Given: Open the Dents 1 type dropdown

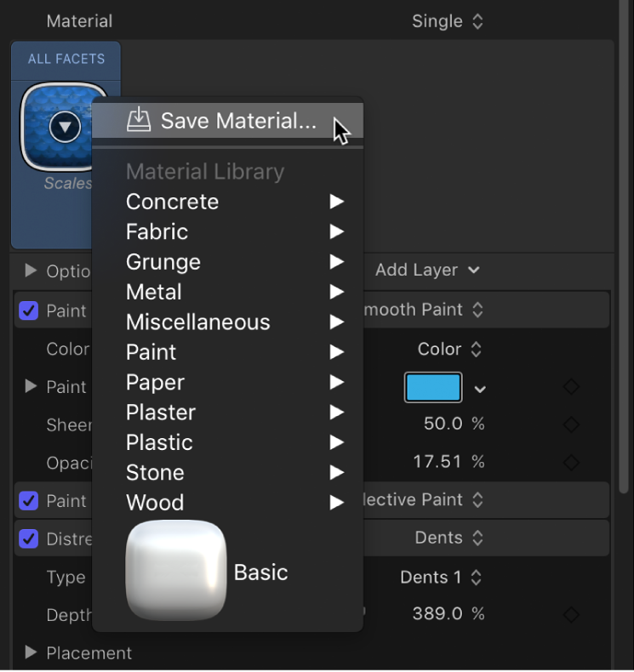Looking at the screenshot, I should click(x=441, y=577).
